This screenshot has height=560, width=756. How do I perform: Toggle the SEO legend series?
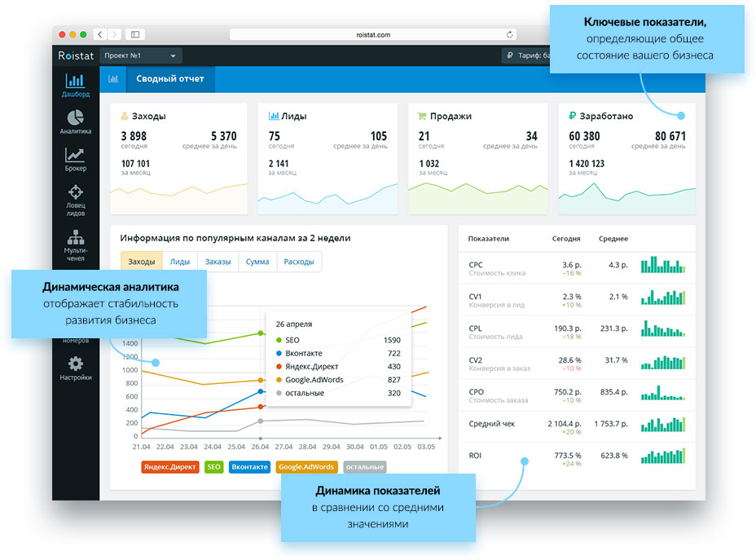[213, 467]
